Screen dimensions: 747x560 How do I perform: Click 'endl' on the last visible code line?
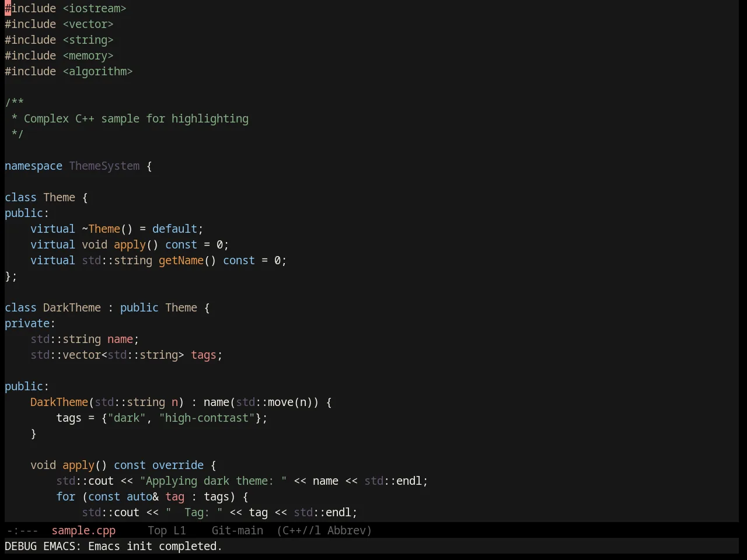click(x=338, y=512)
